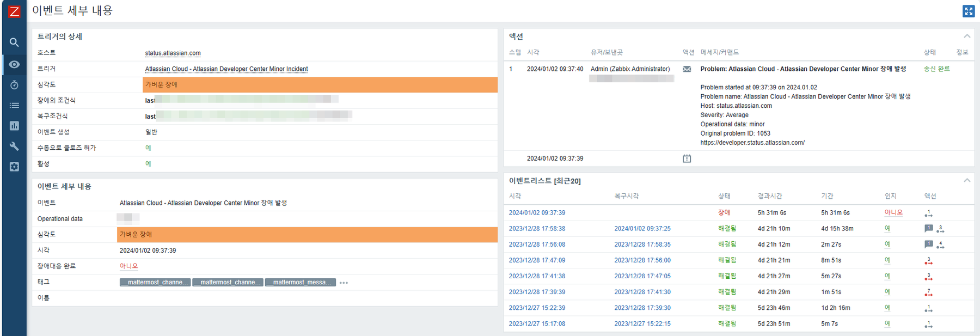Click message bubble icon in 17:58:38 row
Screen dimensions: 980x336
pyautogui.click(x=928, y=229)
